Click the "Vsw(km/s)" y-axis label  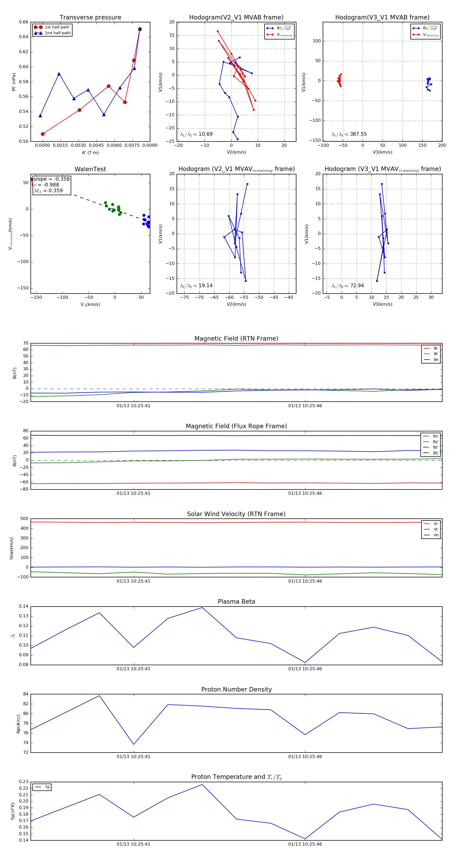click(12, 548)
